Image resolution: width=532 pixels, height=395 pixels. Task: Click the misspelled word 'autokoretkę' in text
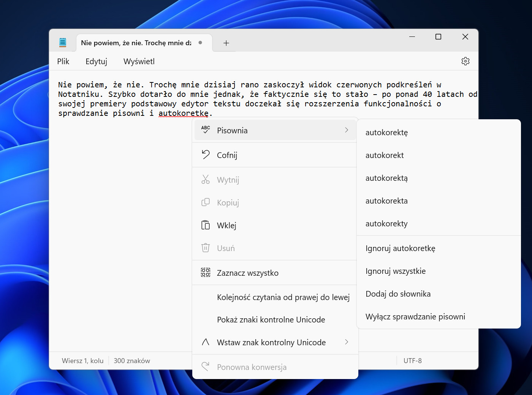184,113
